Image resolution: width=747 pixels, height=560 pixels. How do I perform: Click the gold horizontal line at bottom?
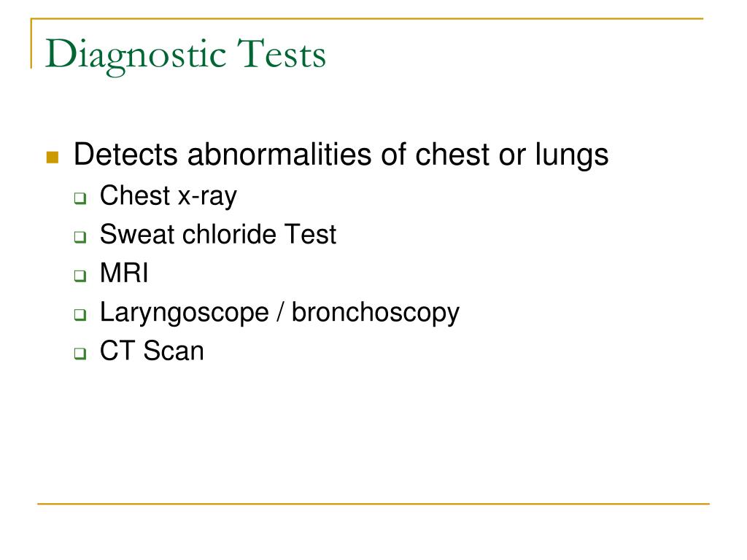point(373,503)
